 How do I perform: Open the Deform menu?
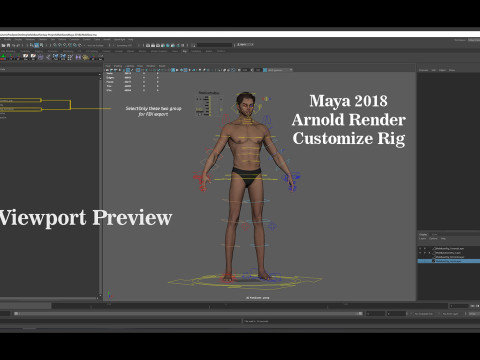[x=62, y=39]
